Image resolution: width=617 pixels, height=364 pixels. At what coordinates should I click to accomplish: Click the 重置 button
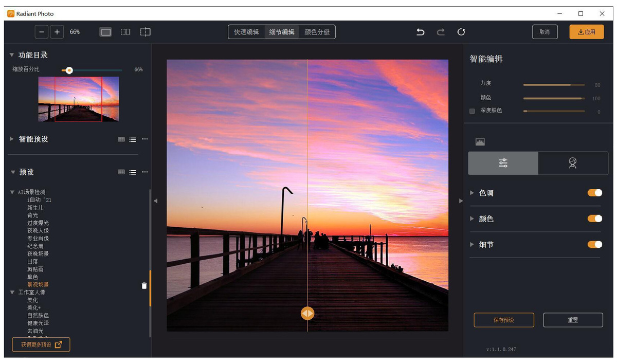point(573,320)
